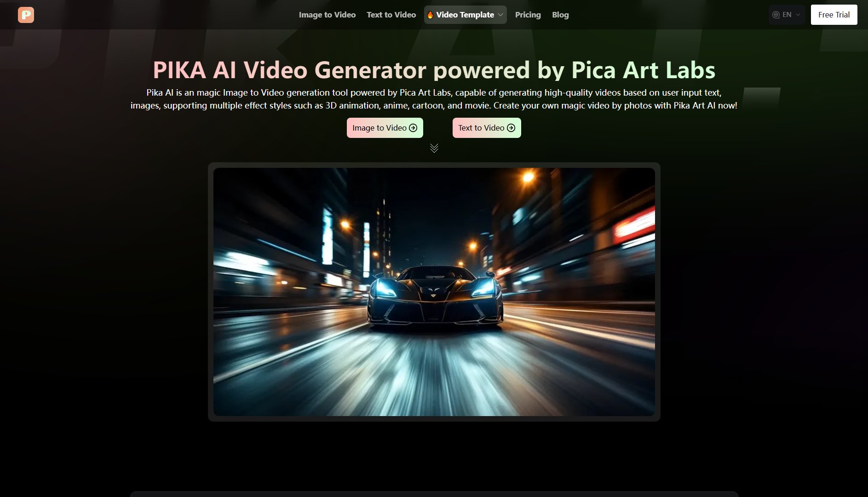Click the PIKA AI Video Generator heading
This screenshot has width=868, height=497.
tap(434, 70)
